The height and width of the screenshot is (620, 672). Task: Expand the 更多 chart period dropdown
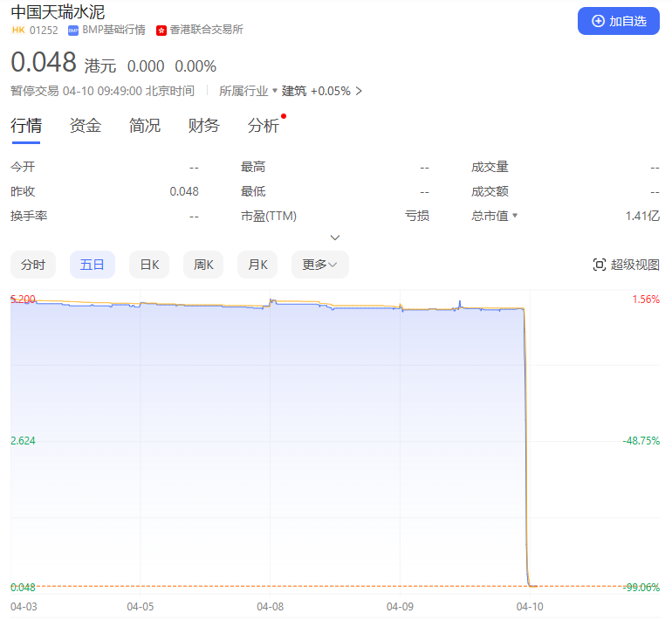coord(319,265)
